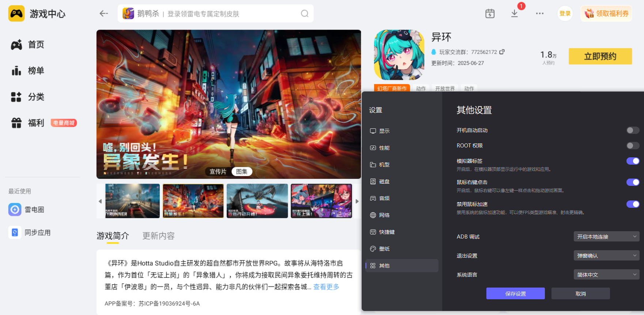
Task: Click 取消 button in settings
Action: pos(581,293)
